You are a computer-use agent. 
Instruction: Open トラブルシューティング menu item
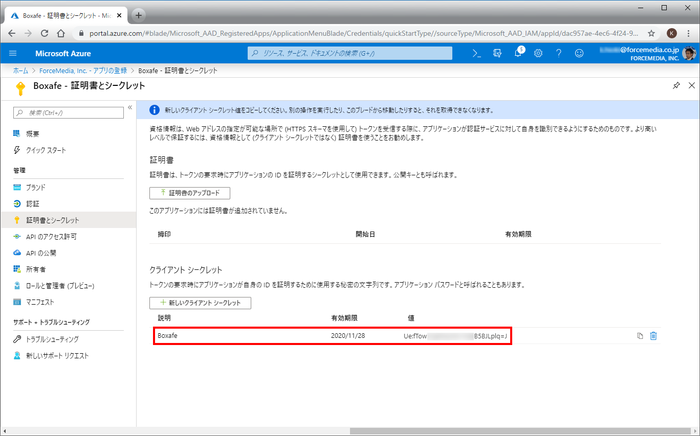[x=52, y=339]
